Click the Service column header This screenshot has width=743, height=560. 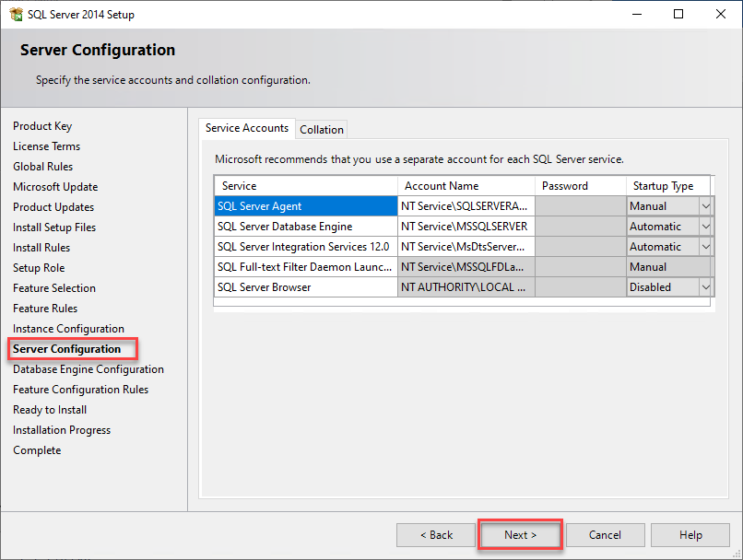(x=306, y=186)
